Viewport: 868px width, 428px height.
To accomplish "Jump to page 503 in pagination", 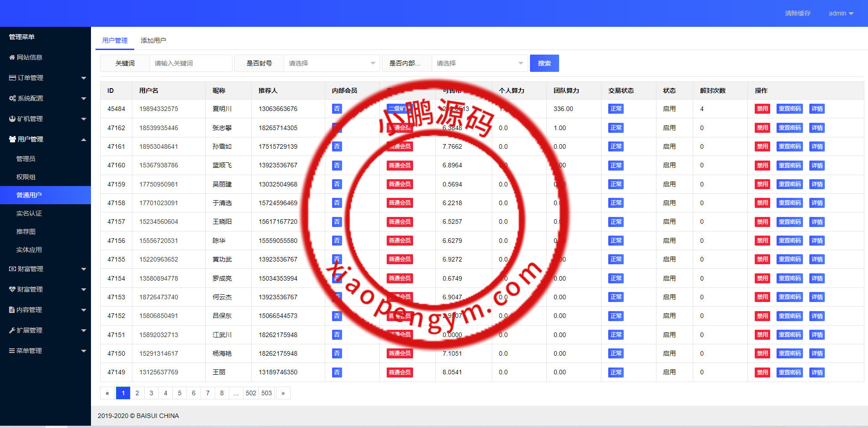I will (x=267, y=393).
